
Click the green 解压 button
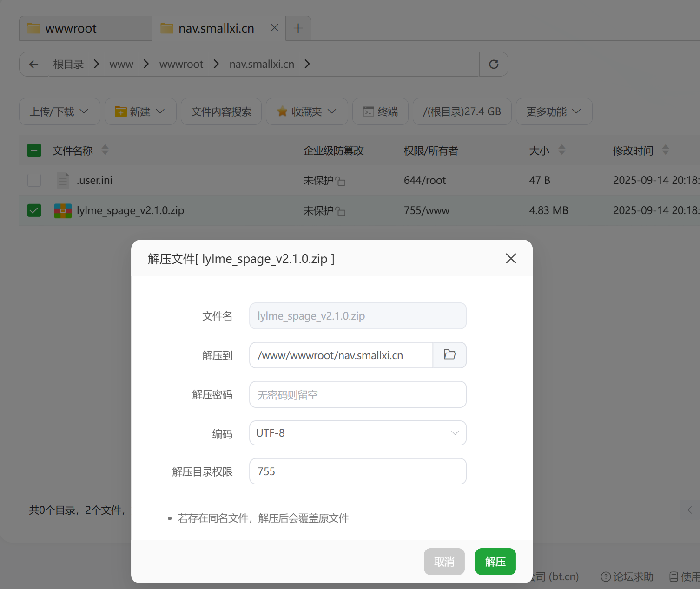495,562
